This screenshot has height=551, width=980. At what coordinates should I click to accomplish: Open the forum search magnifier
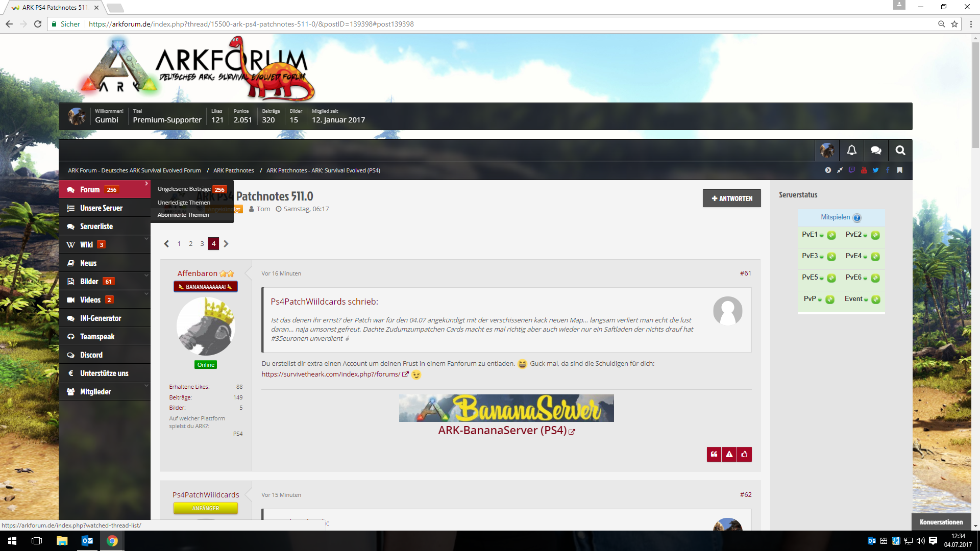pos(900,150)
